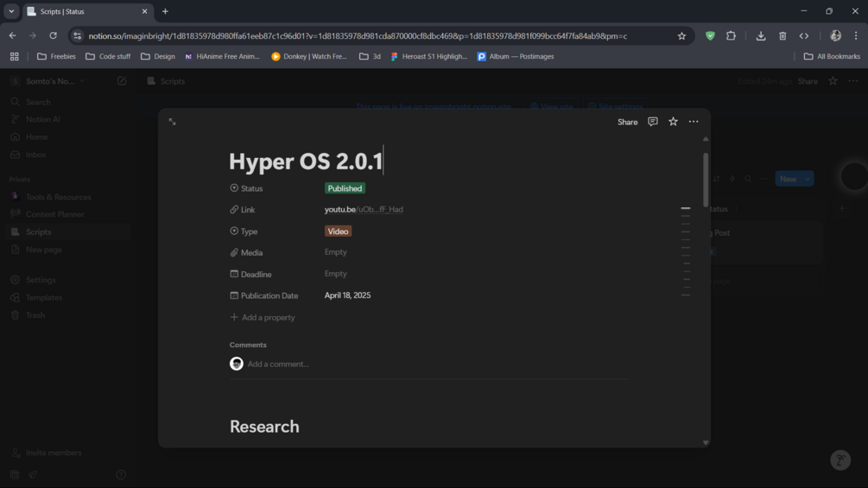Image resolution: width=868 pixels, height=488 pixels.
Task: Open a new browser tab
Action: pyautogui.click(x=165, y=11)
